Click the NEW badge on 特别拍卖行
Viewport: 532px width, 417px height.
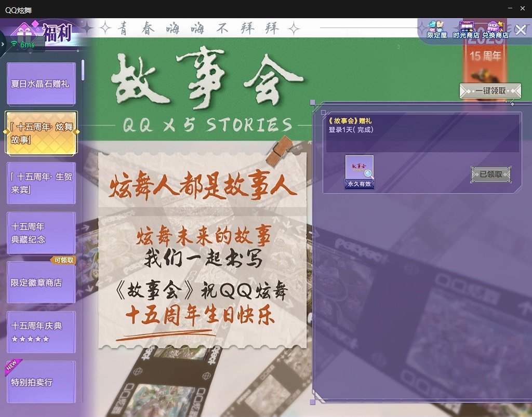(x=12, y=366)
